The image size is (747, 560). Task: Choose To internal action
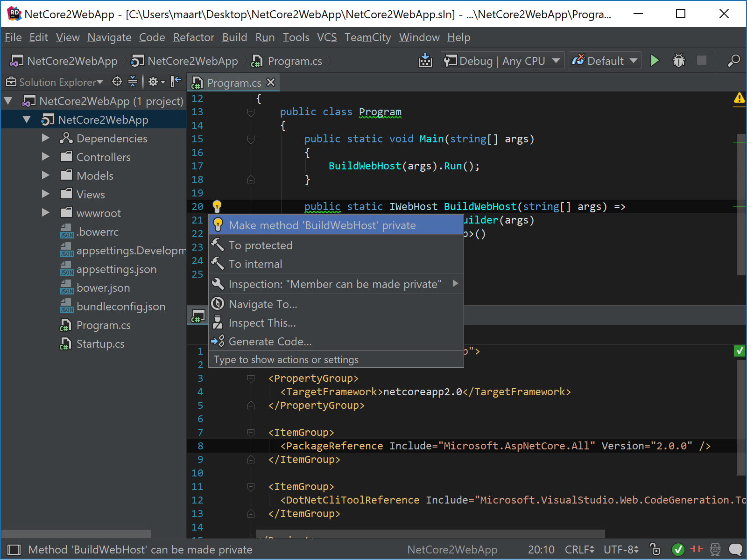pos(336,264)
